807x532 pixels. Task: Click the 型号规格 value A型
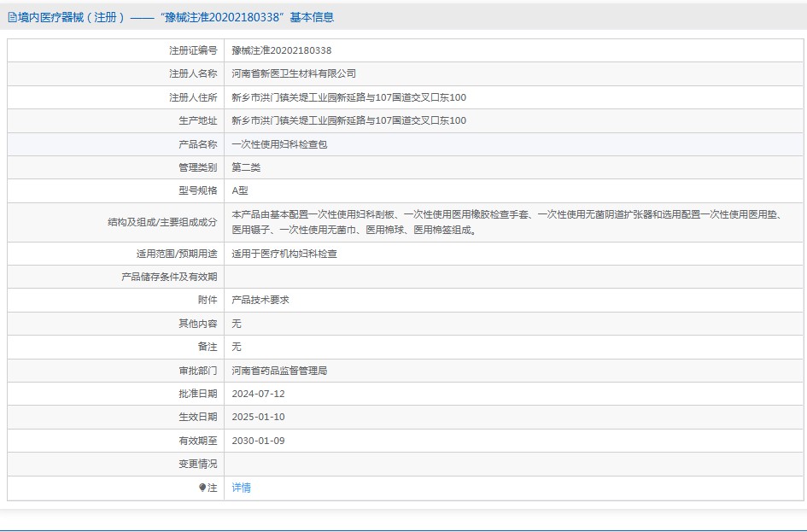point(242,191)
